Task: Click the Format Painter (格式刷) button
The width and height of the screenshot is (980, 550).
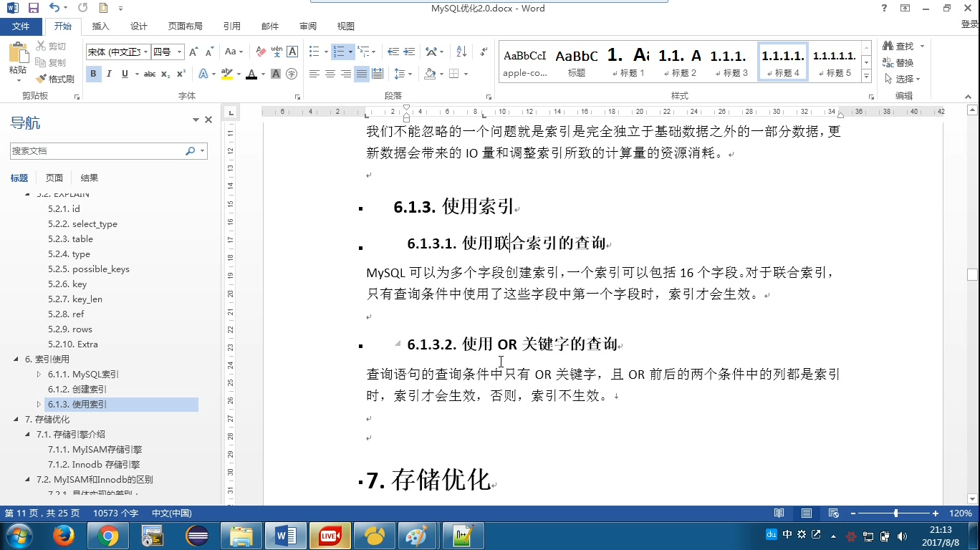Action: pyautogui.click(x=55, y=79)
